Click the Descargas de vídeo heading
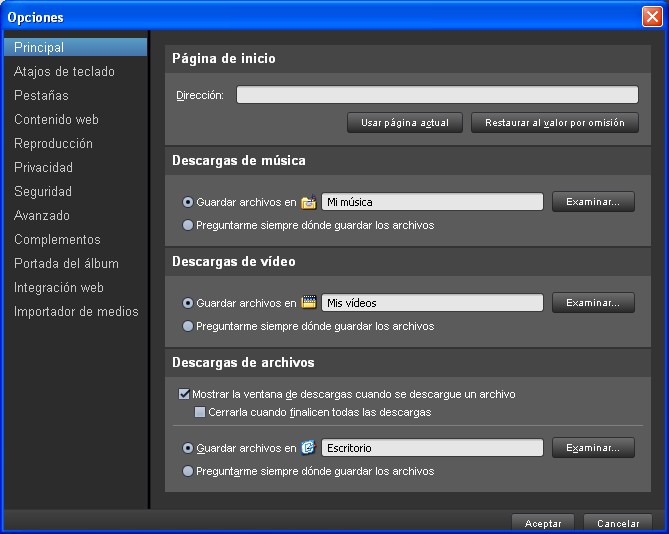This screenshot has height=534, width=669. pyautogui.click(x=233, y=261)
